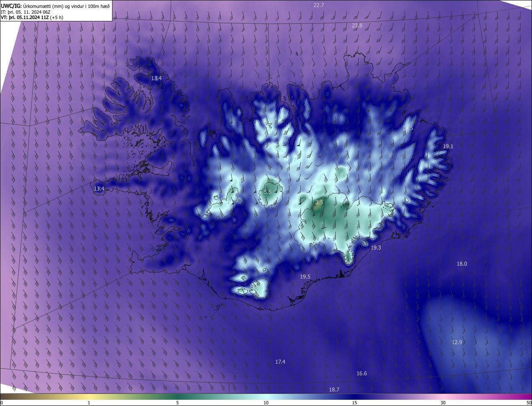The width and height of the screenshot is (532, 406).
Task: Click the colorbar tick labelled 50
Action: click(x=529, y=403)
